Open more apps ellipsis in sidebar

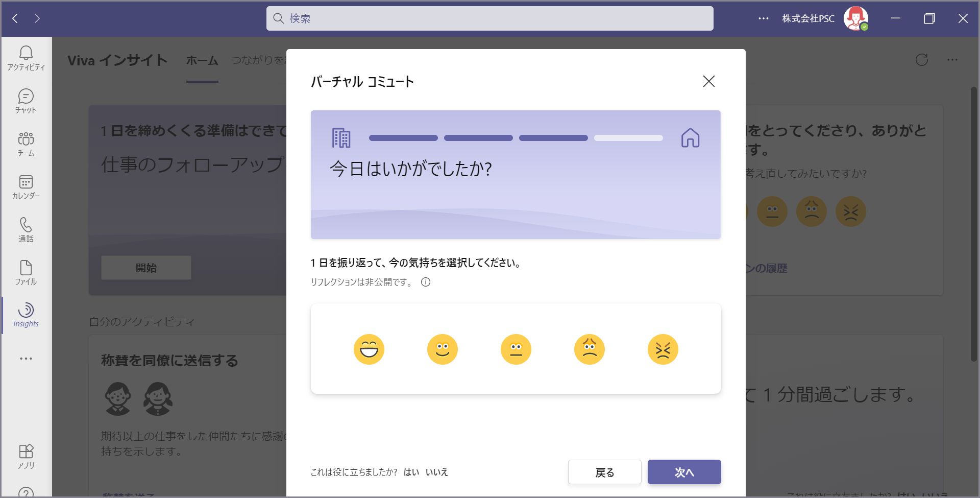tap(26, 359)
